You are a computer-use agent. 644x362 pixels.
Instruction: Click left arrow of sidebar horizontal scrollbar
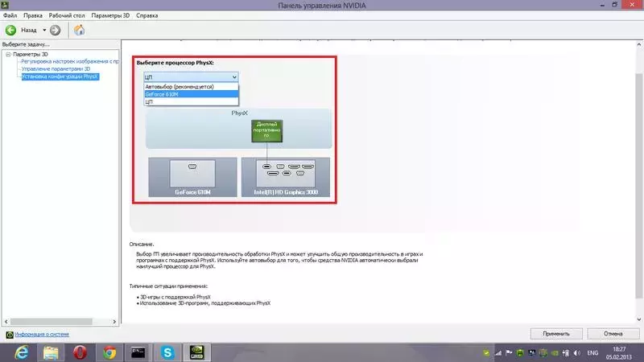pyautogui.click(x=6, y=321)
